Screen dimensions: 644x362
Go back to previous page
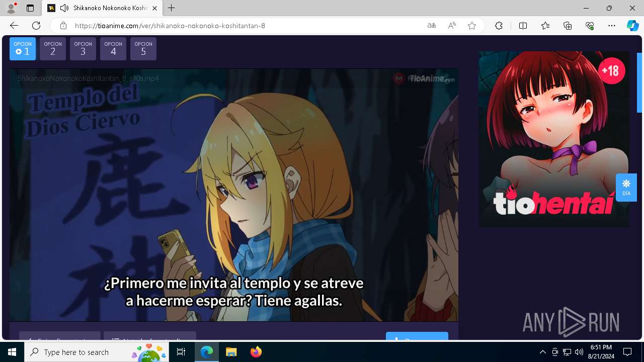tap(14, 26)
